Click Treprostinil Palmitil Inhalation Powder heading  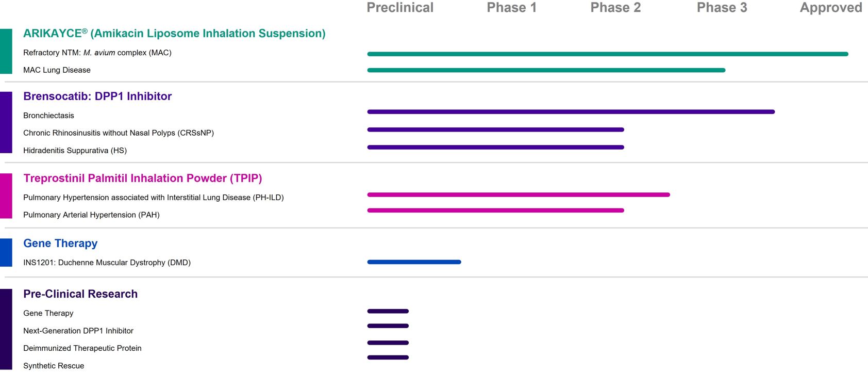tap(143, 178)
